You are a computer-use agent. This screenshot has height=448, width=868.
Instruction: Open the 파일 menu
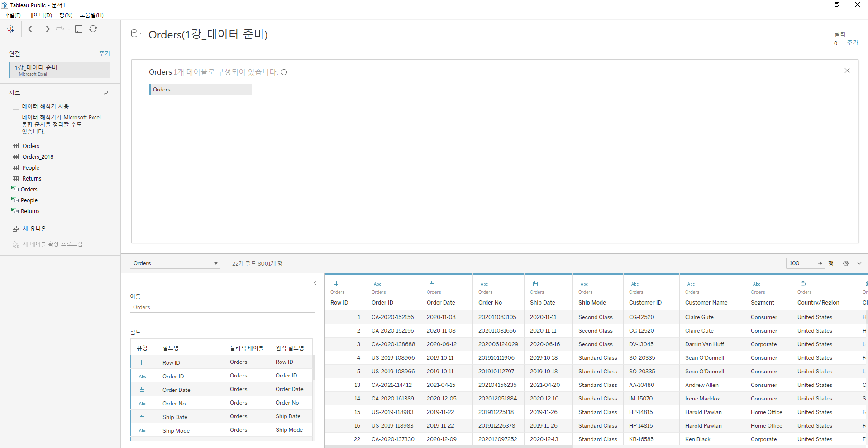click(x=12, y=15)
